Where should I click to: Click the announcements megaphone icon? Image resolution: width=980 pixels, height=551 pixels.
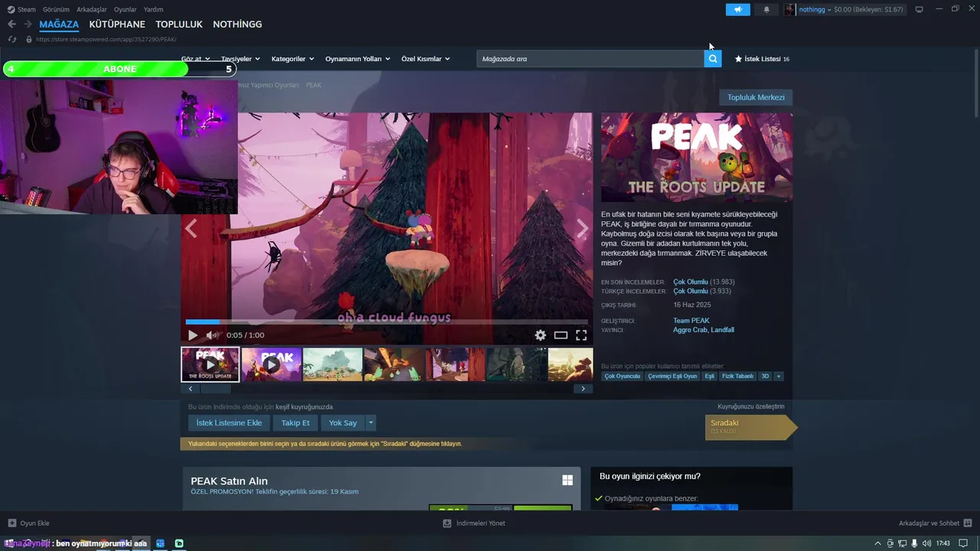click(738, 9)
